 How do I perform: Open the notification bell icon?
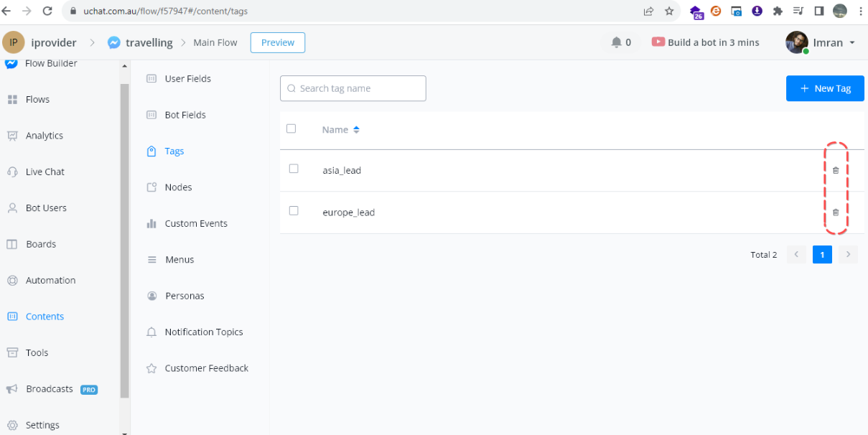[x=616, y=42]
